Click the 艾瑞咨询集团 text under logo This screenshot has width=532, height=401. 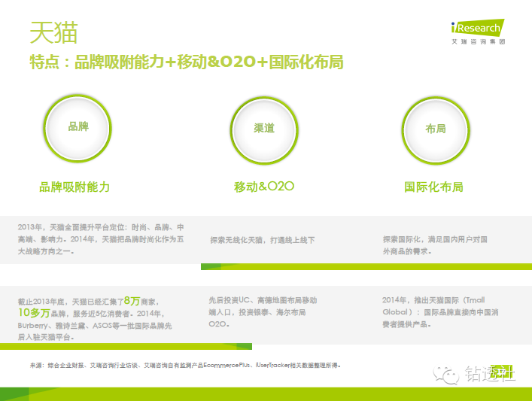tap(478, 41)
